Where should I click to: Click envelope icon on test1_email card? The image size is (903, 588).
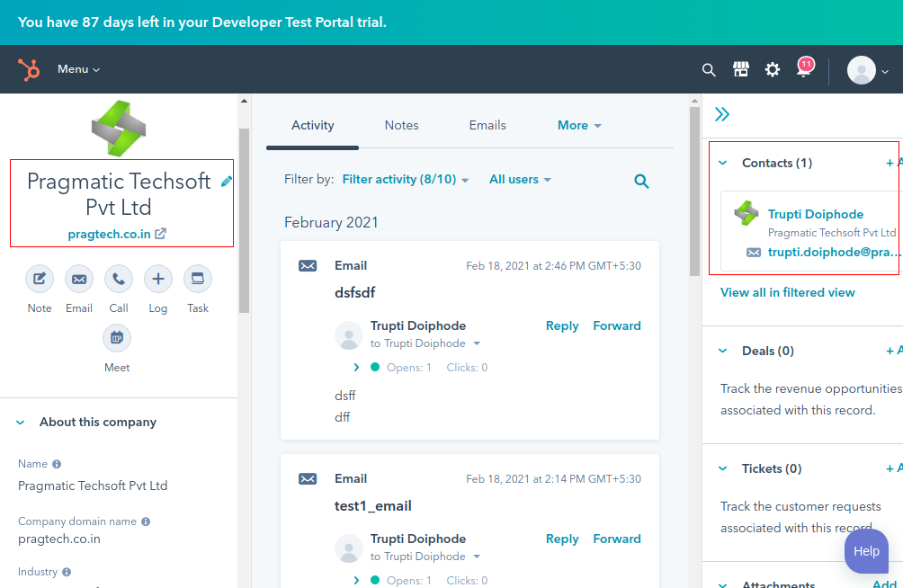(x=308, y=478)
